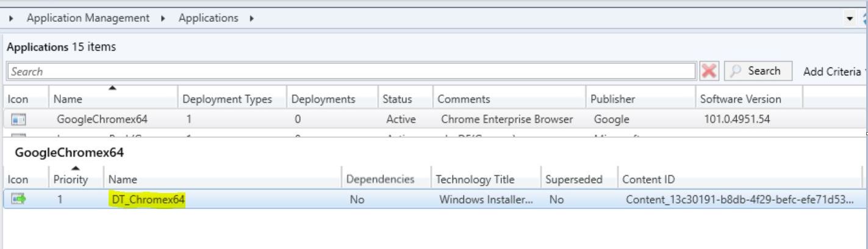
Task: Click into the Search input field
Action: pos(351,71)
